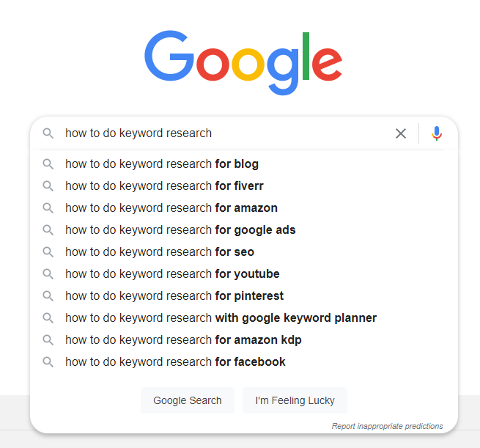Click search icon beside 'for facebook' suggestion

coord(48,362)
